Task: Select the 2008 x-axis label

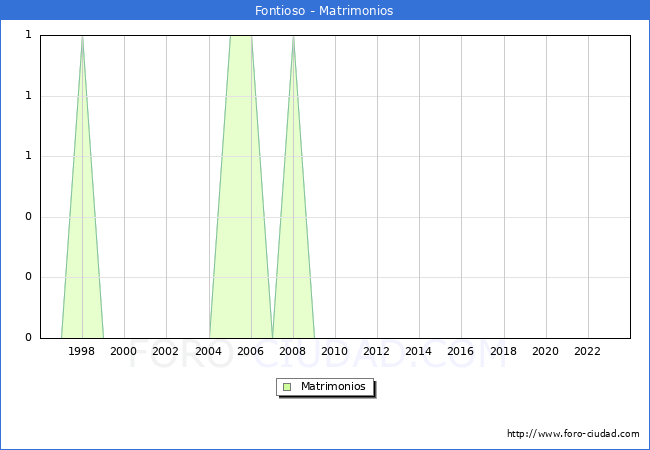Action: click(x=293, y=351)
